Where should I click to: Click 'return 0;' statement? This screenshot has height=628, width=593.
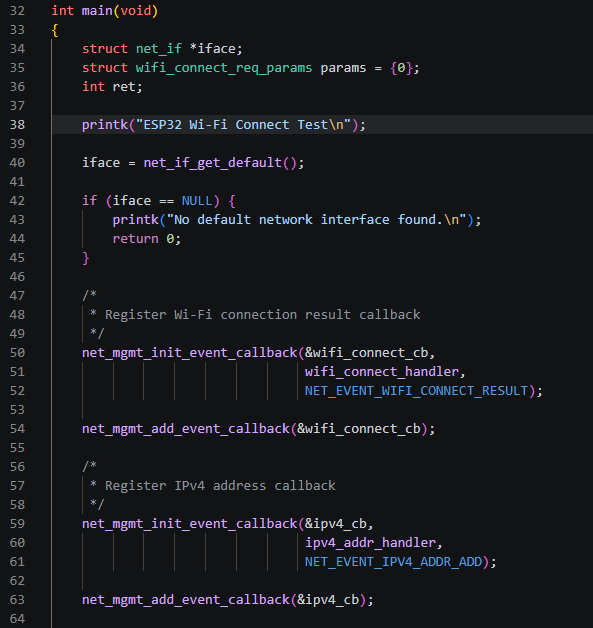coord(147,239)
